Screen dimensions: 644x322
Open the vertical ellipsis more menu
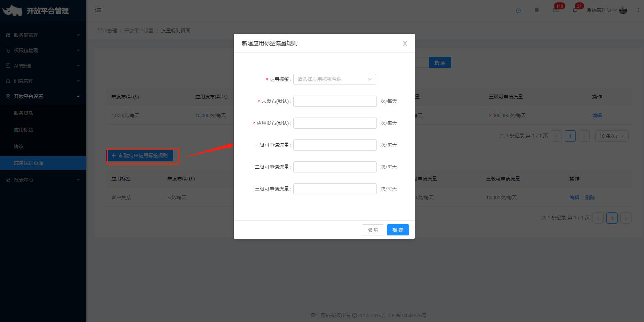(x=638, y=10)
